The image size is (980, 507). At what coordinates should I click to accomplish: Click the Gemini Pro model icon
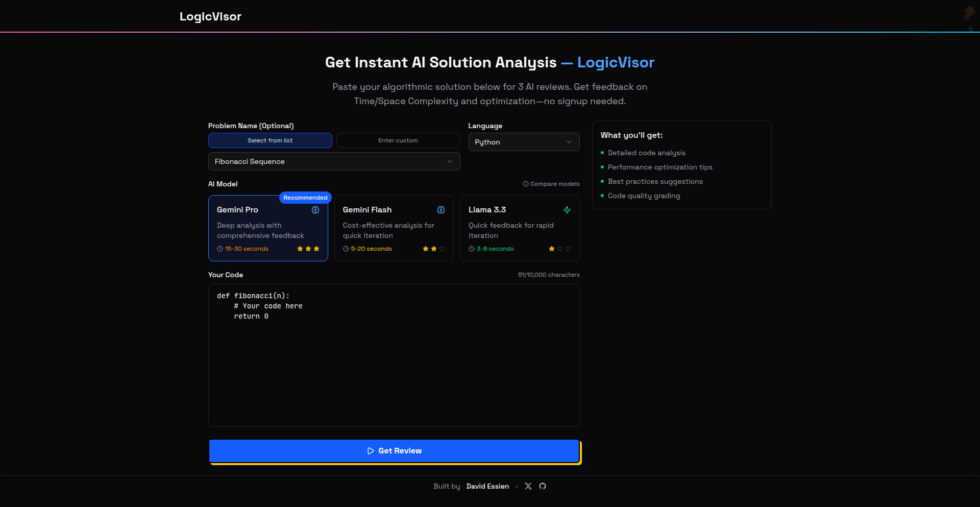click(x=315, y=210)
